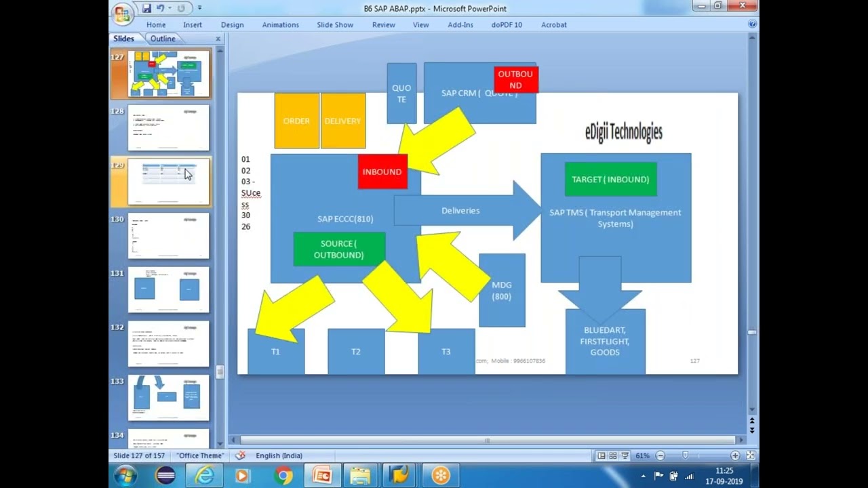Click the "Office Theme" status bar entry

coord(200,455)
